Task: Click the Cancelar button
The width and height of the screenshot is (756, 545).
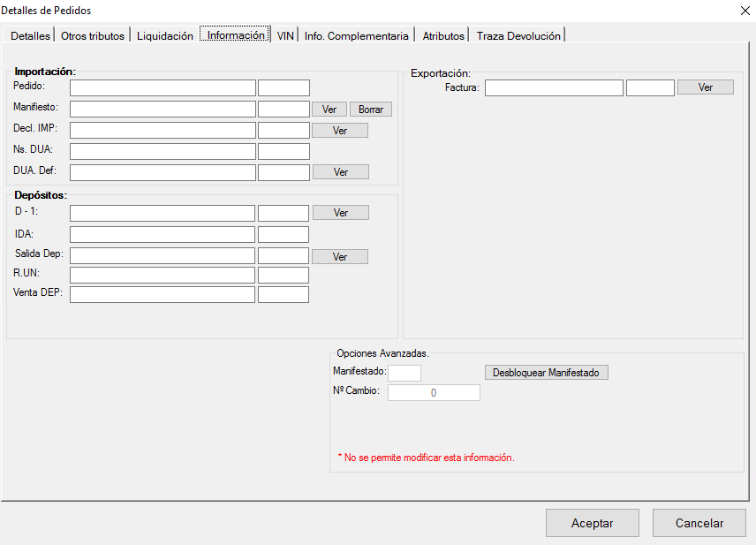Action: click(x=699, y=523)
